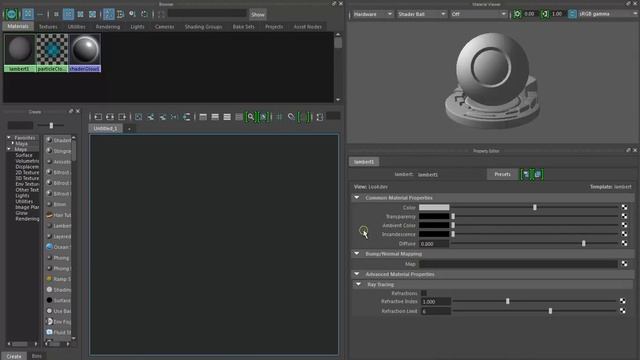Viewport: 640px width, 360px height.
Task: Open the Off environment dropdown
Action: [478, 14]
